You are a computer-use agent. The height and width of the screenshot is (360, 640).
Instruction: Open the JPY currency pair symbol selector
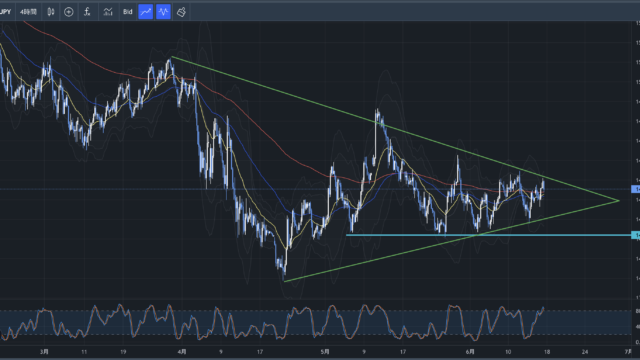pyautogui.click(x=5, y=12)
